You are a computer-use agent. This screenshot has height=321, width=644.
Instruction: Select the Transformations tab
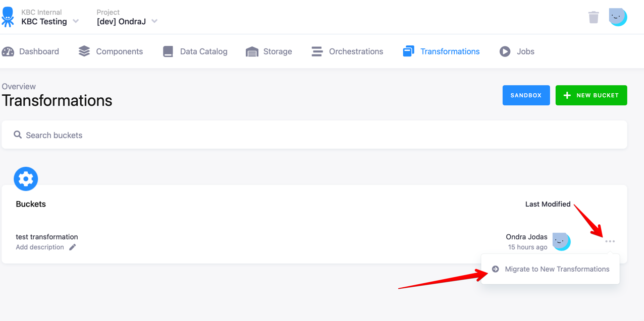pos(441,51)
